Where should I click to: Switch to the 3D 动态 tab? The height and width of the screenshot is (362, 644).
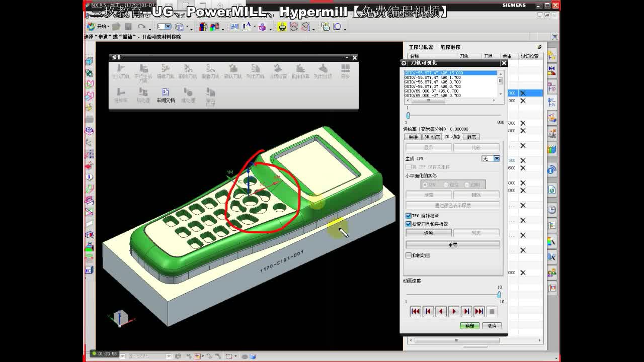[433, 136]
